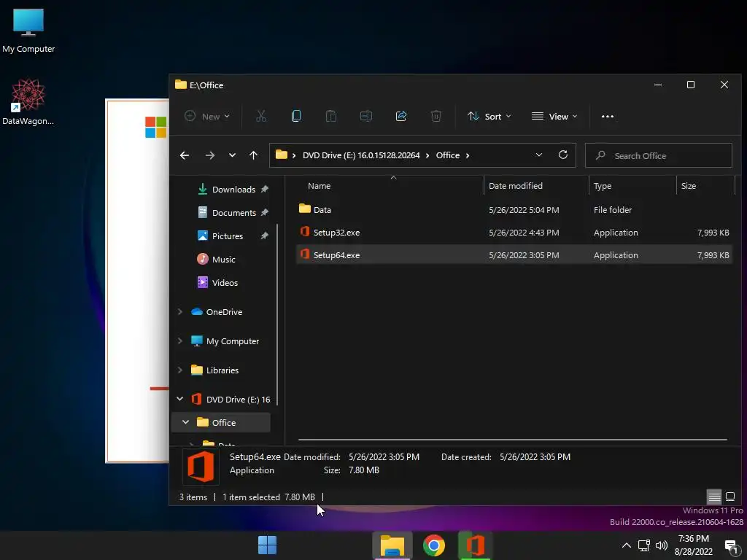The width and height of the screenshot is (747, 560).
Task: Open the clock and date flyout
Action: point(694,545)
